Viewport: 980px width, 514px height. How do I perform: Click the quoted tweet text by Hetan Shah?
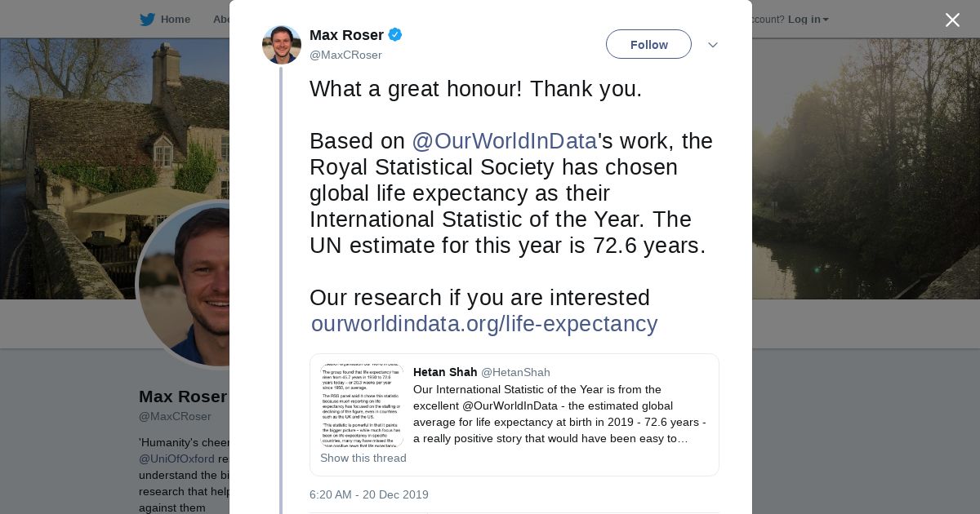click(559, 414)
